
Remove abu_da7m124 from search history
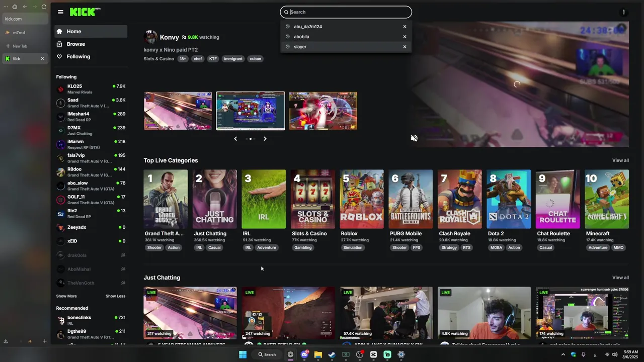[x=405, y=27]
